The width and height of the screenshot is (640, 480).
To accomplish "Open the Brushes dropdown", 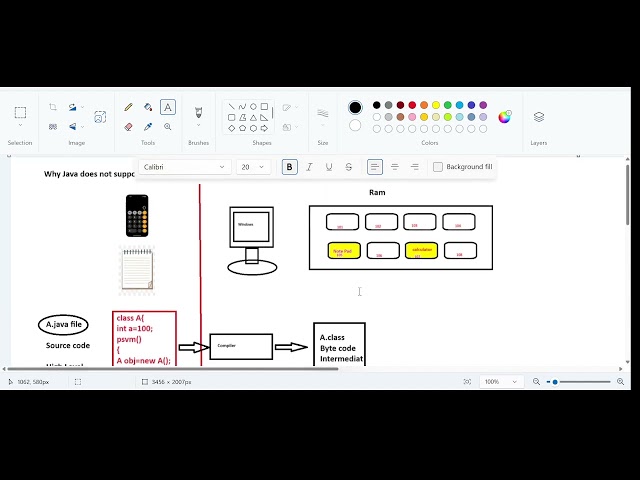I will click(x=198, y=127).
